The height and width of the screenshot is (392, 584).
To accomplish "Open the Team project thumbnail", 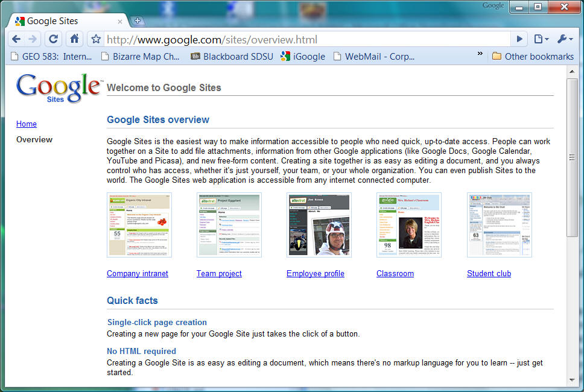I will point(229,225).
